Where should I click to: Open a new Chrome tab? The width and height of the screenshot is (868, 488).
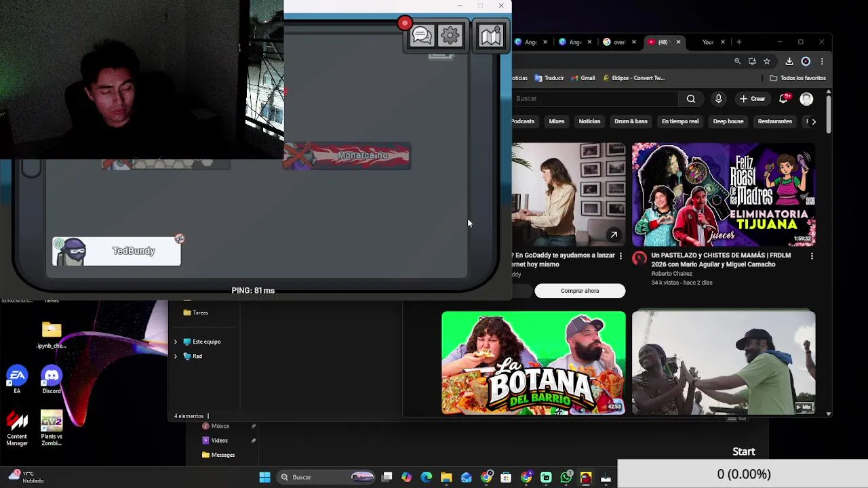(x=739, y=42)
